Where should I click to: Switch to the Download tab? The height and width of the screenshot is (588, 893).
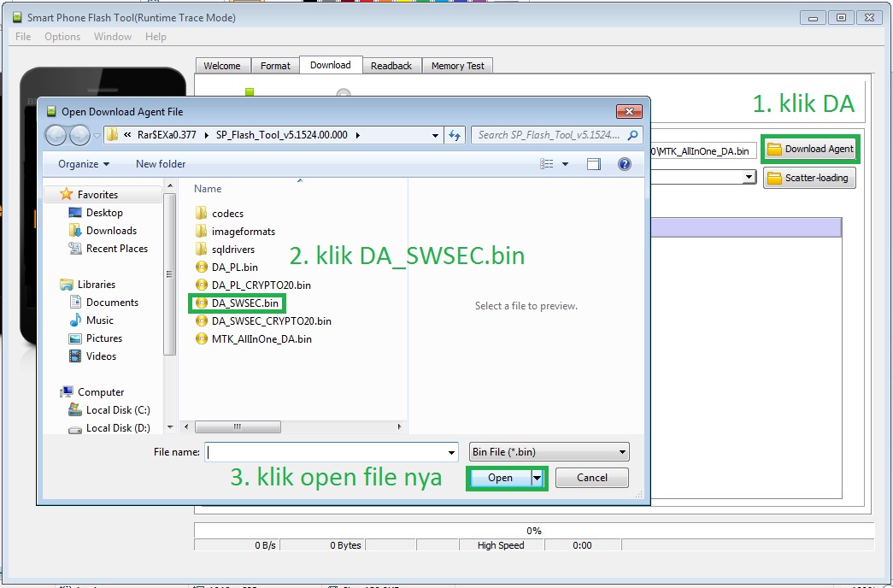coord(331,65)
